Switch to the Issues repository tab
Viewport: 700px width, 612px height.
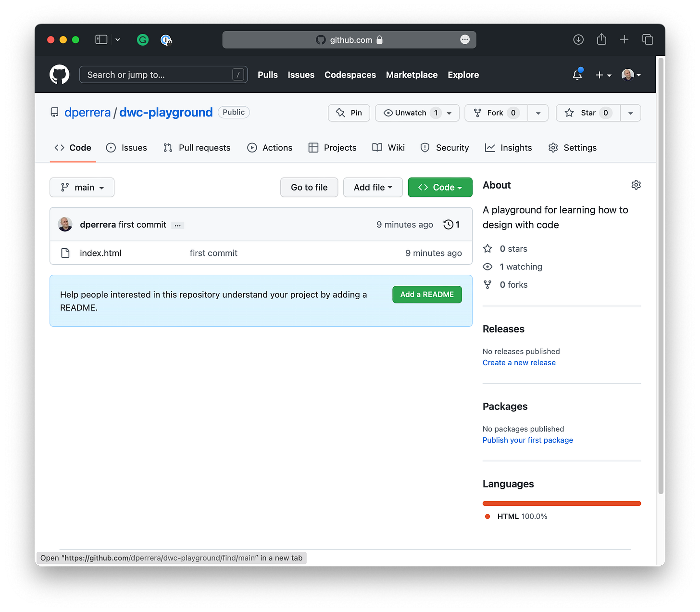tap(126, 148)
